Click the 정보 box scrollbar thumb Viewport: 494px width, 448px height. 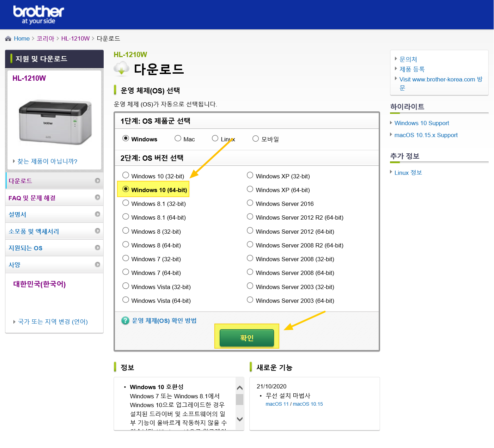click(x=240, y=399)
